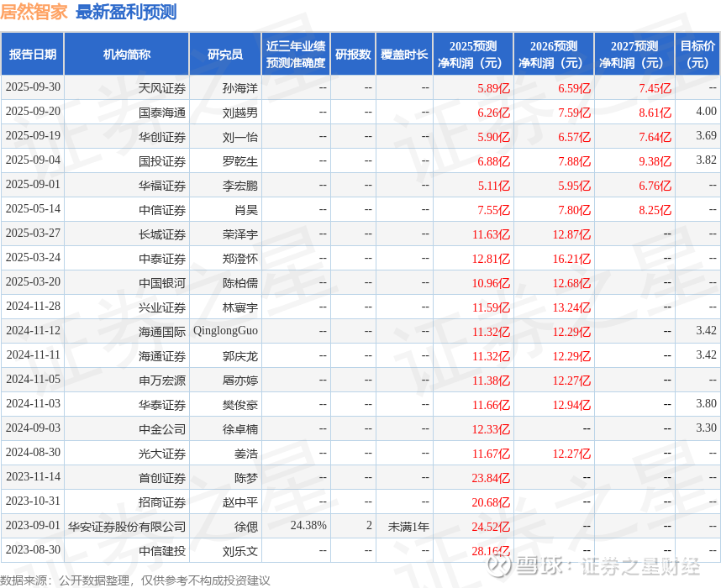The image size is (721, 588).
Task: Click 5.89亿 profit forecast value
Action: pyautogui.click(x=494, y=88)
